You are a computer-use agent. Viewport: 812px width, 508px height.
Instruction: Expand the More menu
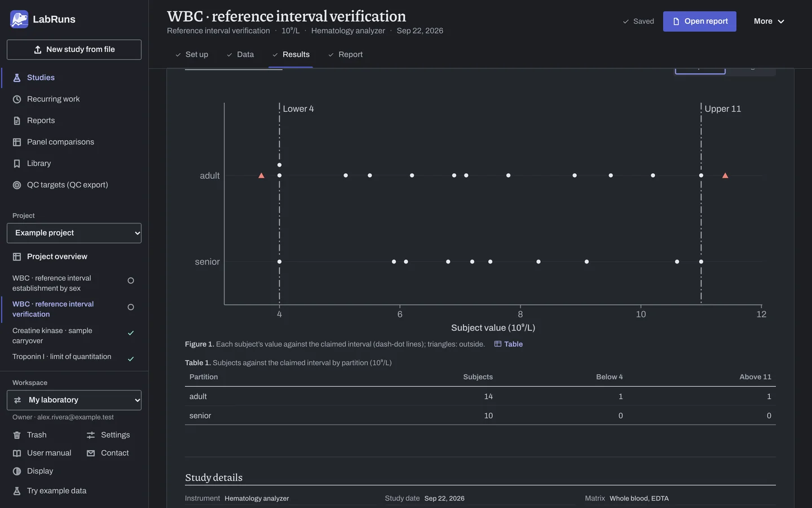coord(769,21)
